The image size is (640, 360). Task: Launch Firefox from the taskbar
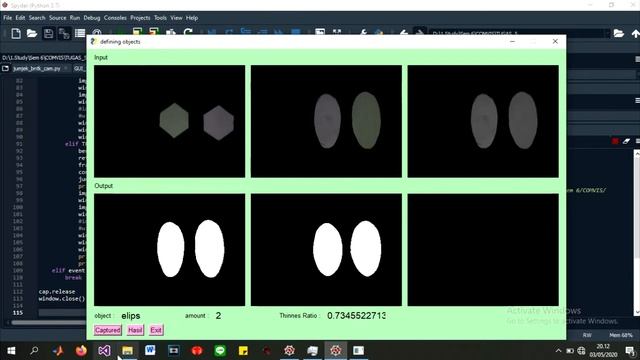[x=81, y=351]
